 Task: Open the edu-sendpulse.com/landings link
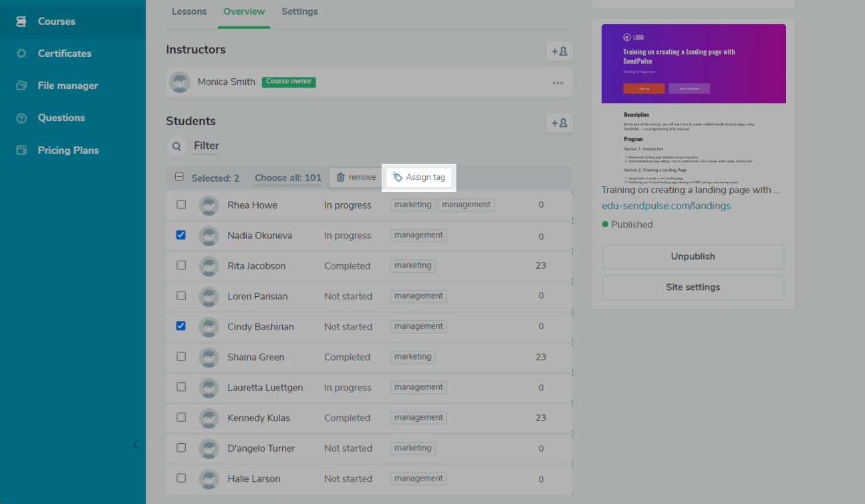[x=666, y=206]
